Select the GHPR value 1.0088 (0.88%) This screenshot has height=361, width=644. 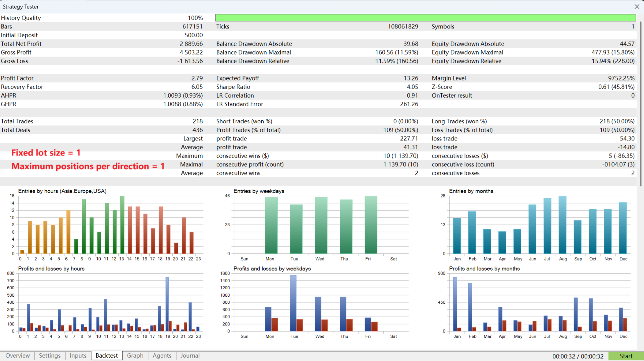[183, 104]
